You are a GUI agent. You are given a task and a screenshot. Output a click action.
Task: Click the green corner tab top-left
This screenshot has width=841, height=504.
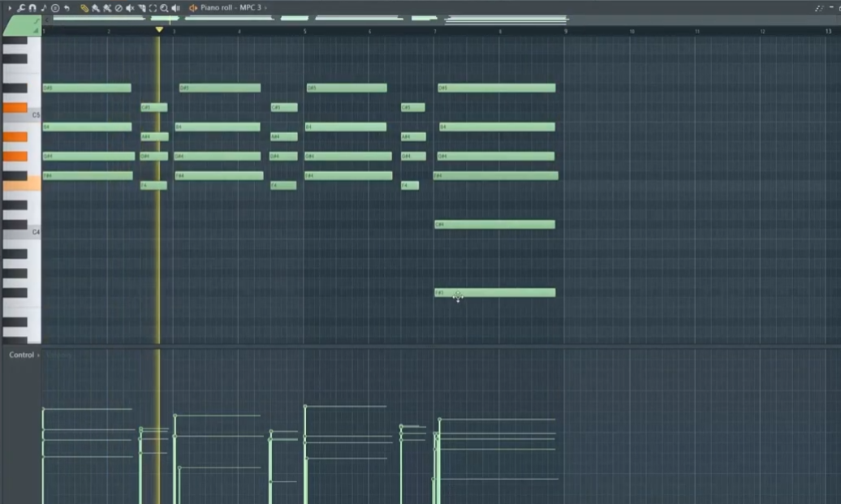pos(20,26)
